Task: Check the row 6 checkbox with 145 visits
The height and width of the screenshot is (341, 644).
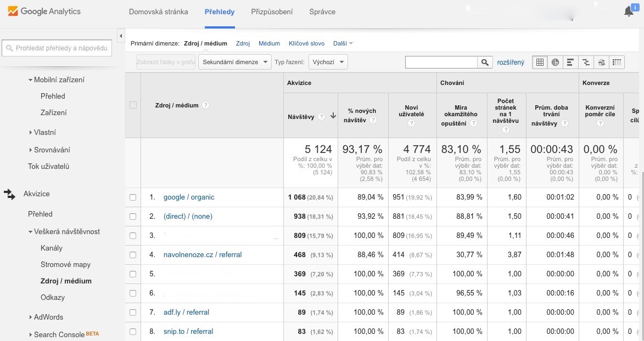Action: coord(133,293)
